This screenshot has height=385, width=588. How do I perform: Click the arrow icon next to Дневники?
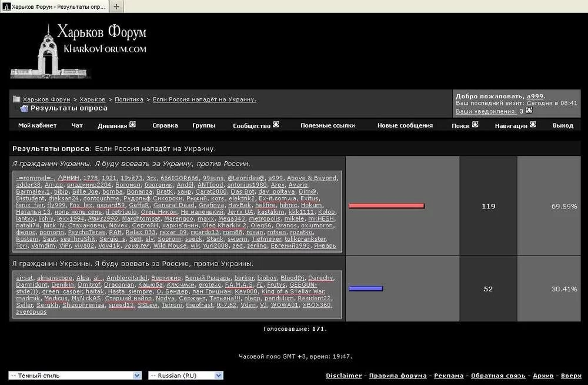pos(132,125)
